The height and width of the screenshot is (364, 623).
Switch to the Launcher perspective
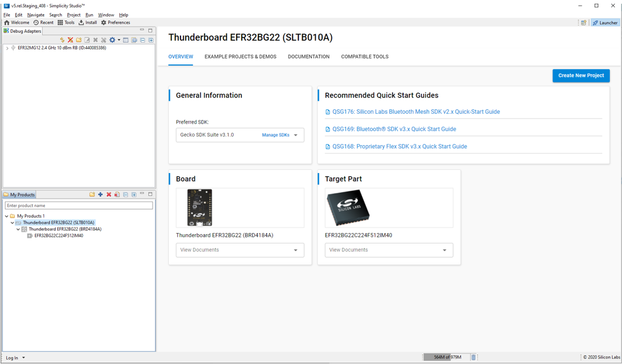605,23
